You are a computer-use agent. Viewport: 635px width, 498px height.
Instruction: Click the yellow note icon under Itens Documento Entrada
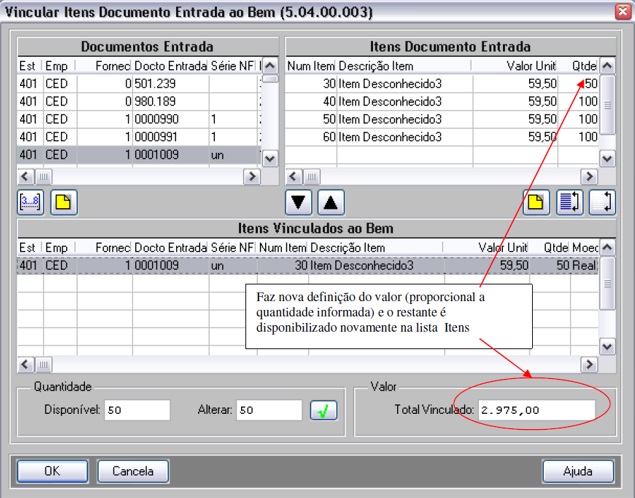tap(536, 202)
